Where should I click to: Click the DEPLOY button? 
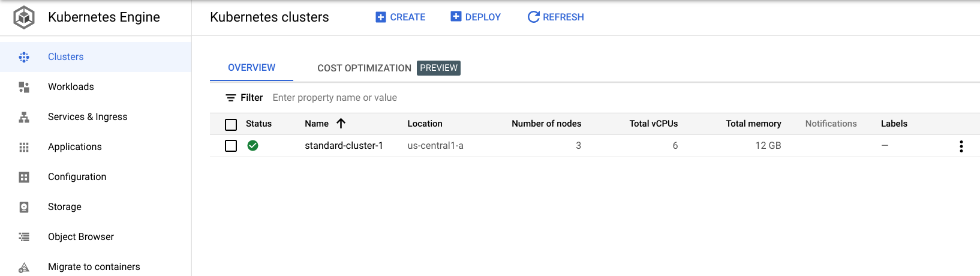pyautogui.click(x=476, y=17)
